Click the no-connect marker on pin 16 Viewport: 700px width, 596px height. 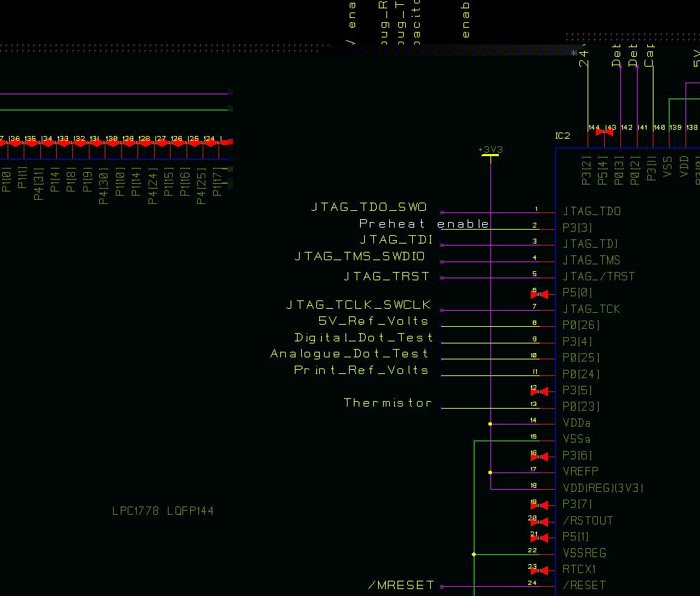tap(539, 457)
